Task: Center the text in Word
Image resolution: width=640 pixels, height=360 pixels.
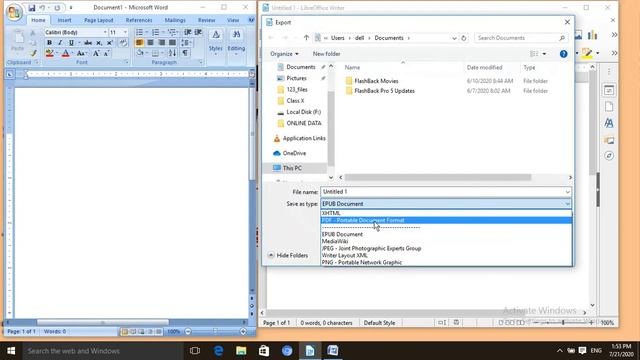Action: point(151,43)
